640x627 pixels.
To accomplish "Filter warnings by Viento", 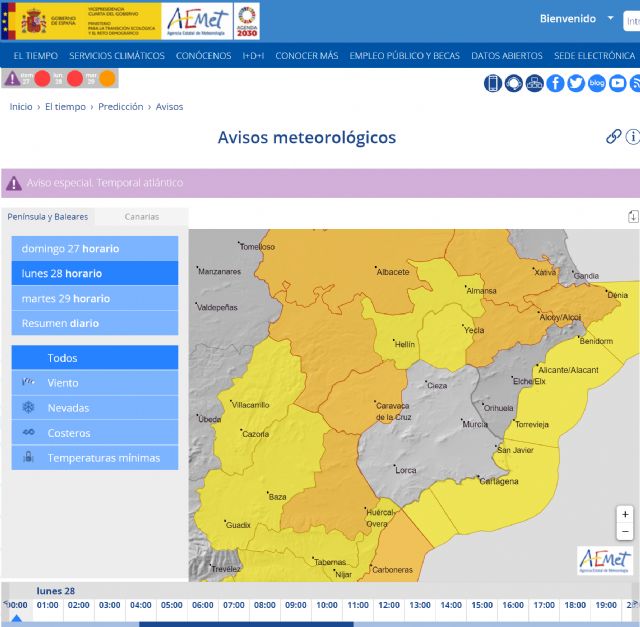I will [95, 383].
